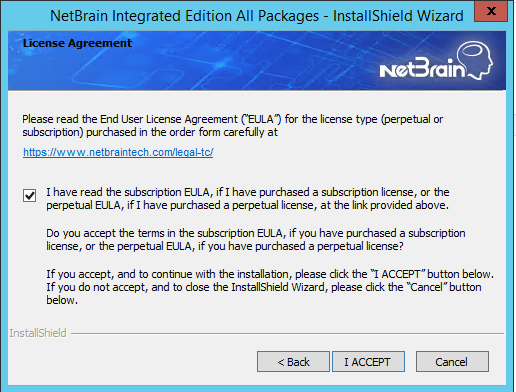Go back with the '< Back' button
The width and height of the screenshot is (516, 392).
tap(293, 362)
